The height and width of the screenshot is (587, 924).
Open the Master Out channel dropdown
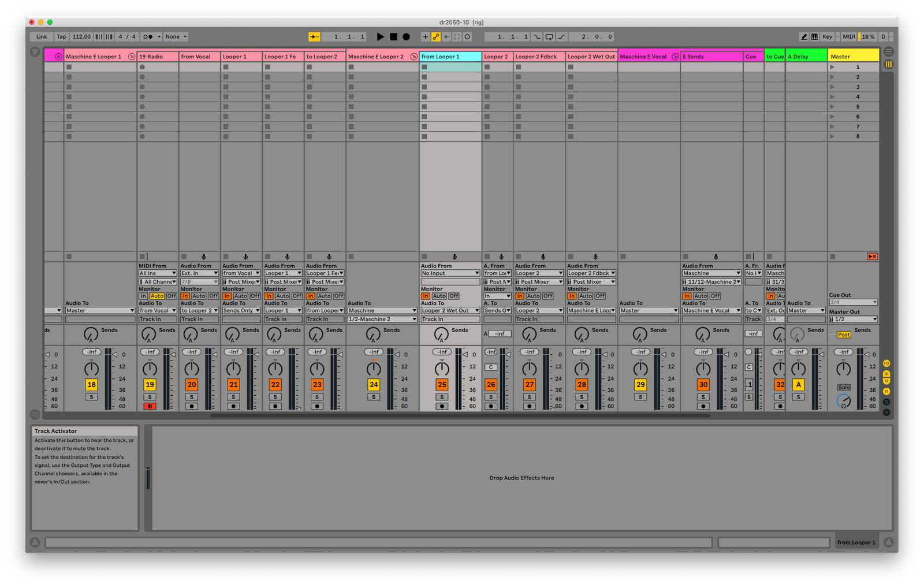coord(853,319)
